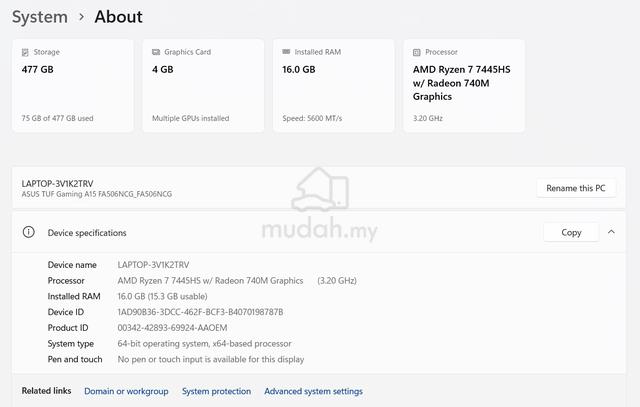The height and width of the screenshot is (407, 640).
Task: Click the 'Device name' label
Action: 72,265
